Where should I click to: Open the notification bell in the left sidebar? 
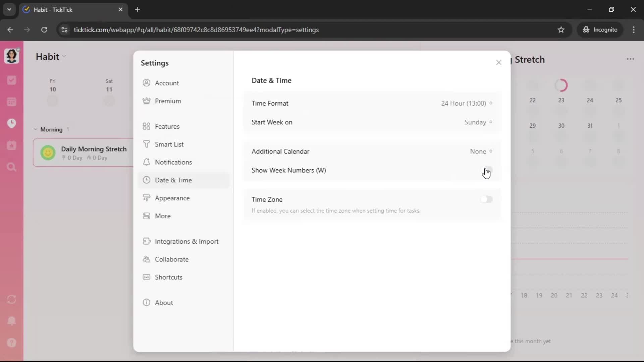point(11,321)
